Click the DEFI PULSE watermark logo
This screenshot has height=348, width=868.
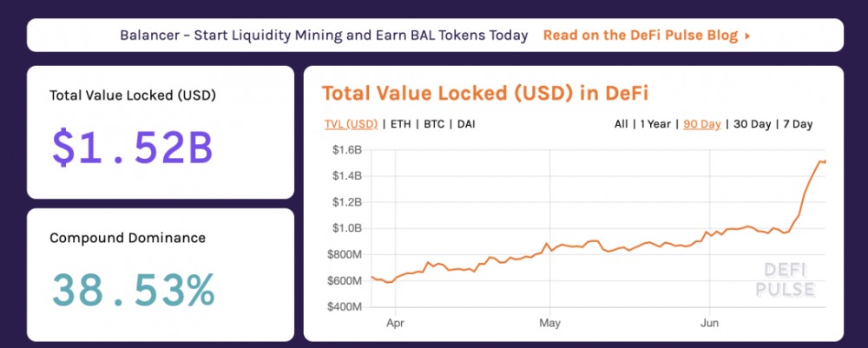pyautogui.click(x=786, y=279)
